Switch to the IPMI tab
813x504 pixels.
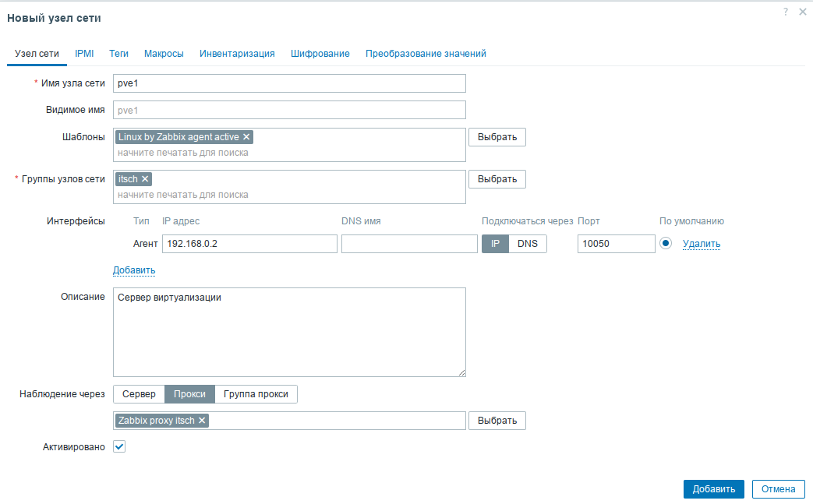coord(83,53)
